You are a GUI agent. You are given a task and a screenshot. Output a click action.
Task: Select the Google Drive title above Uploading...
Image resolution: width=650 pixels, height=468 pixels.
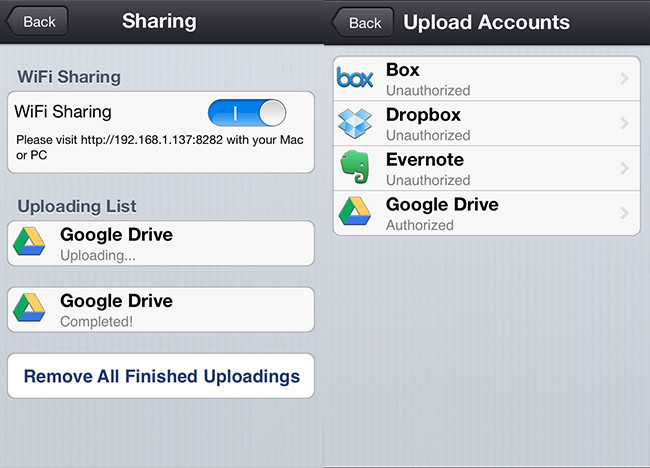[x=116, y=235]
